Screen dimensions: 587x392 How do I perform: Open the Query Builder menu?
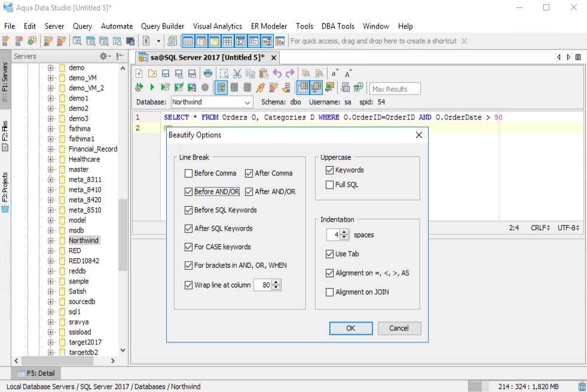coord(163,26)
